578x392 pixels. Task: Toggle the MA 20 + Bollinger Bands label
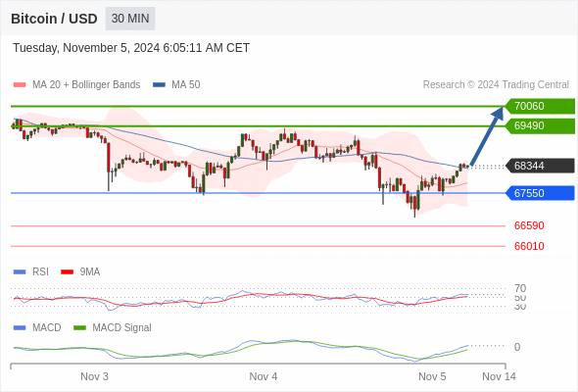pyautogui.click(x=86, y=85)
